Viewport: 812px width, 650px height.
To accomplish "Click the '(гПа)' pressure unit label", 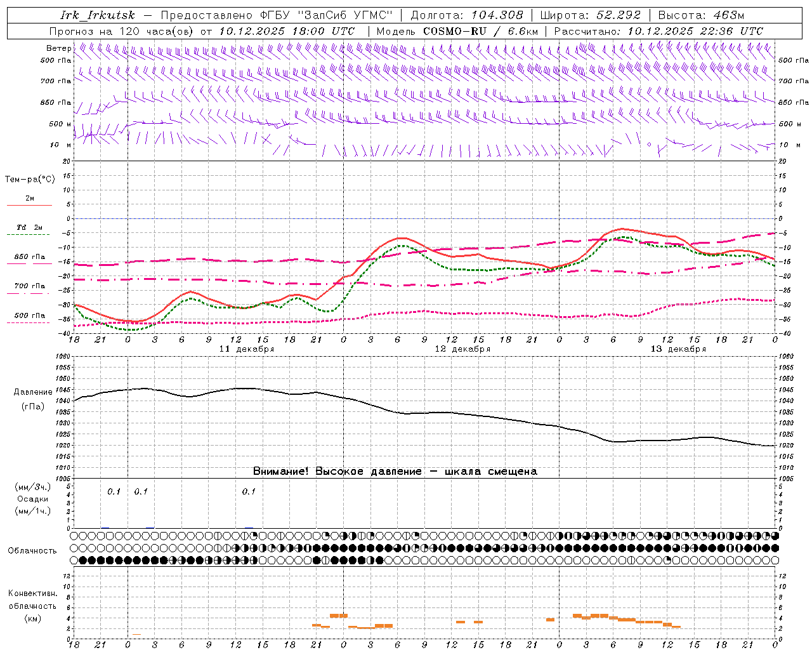I will point(33,407).
